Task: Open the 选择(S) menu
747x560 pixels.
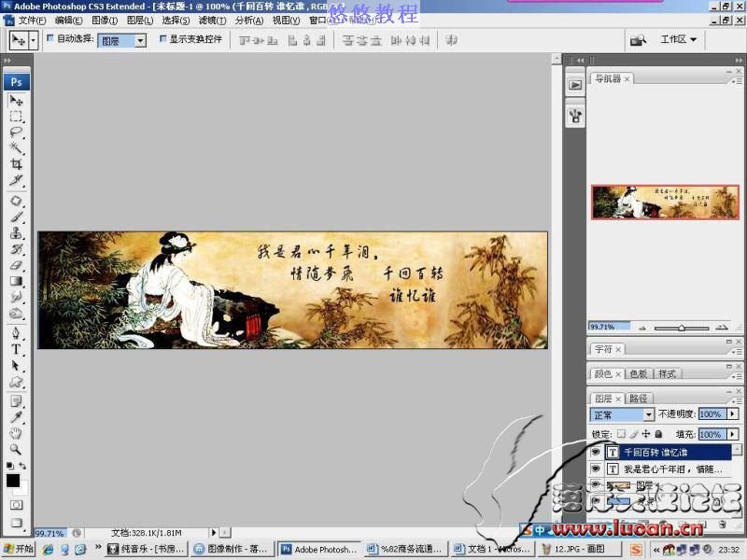Action: point(176,21)
